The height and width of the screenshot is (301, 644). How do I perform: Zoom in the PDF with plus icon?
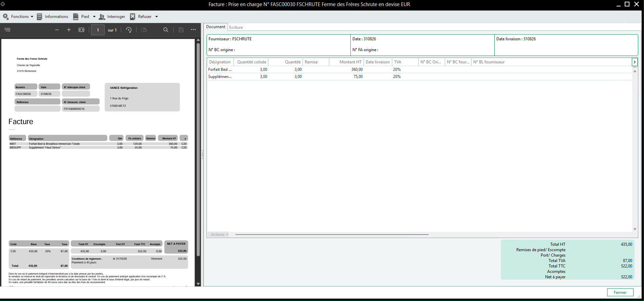(69, 30)
